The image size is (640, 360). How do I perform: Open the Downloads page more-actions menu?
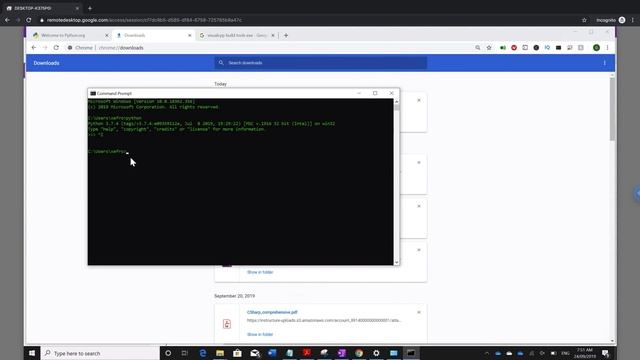(604, 63)
